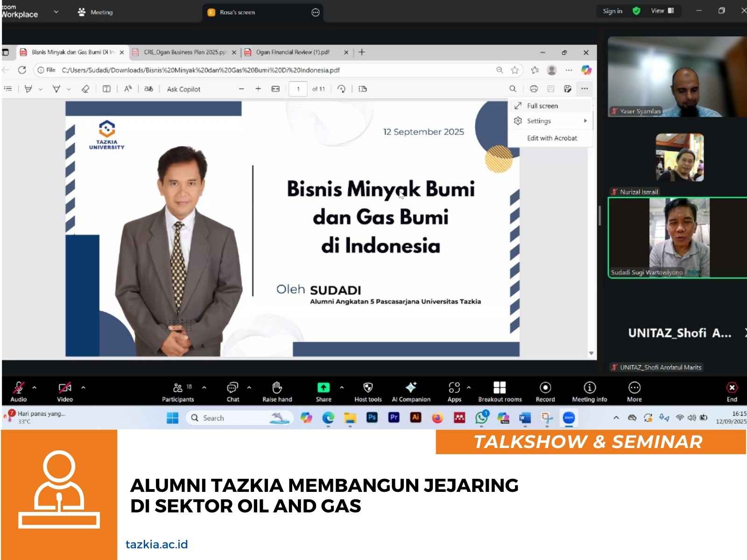
Task: Turn on the Video camera
Action: point(64,388)
